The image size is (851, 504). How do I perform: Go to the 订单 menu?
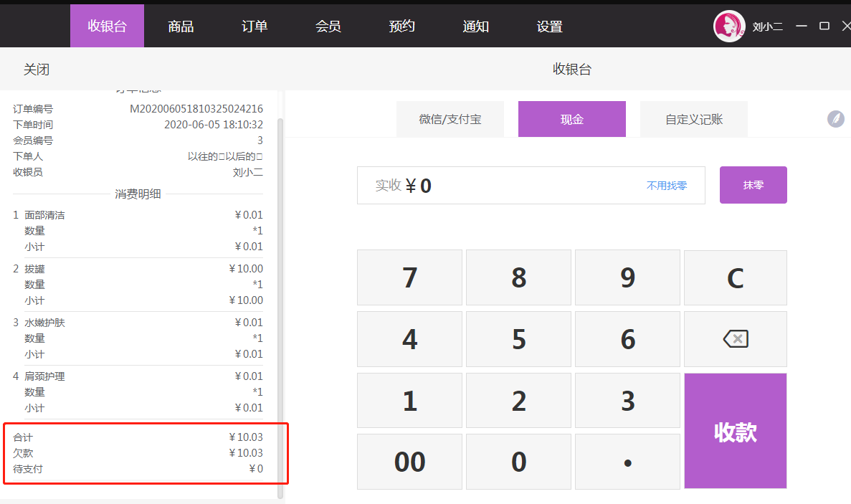pyautogui.click(x=255, y=27)
